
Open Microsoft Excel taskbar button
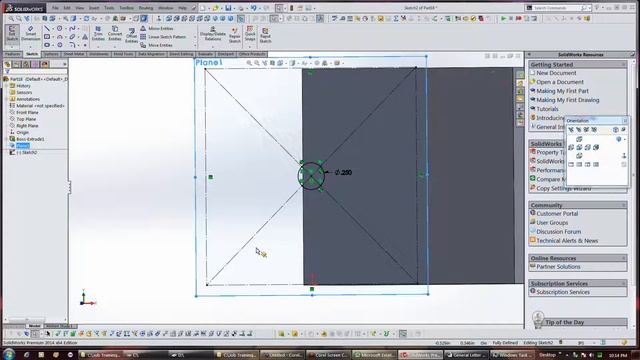tap(374, 355)
